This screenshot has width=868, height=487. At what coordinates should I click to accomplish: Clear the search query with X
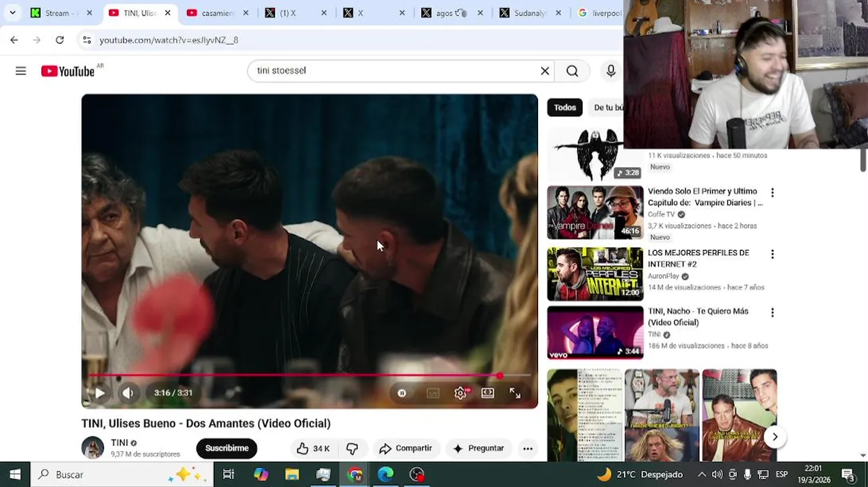545,71
